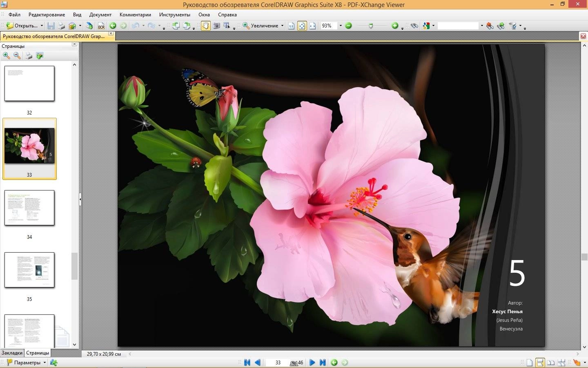
Task: Open the search provider dropdown arrow
Action: click(433, 26)
